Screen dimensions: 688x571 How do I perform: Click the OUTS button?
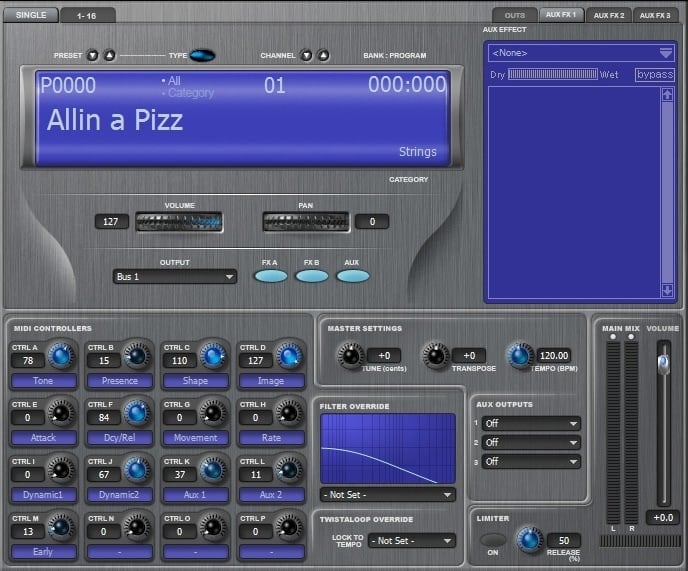click(x=514, y=15)
